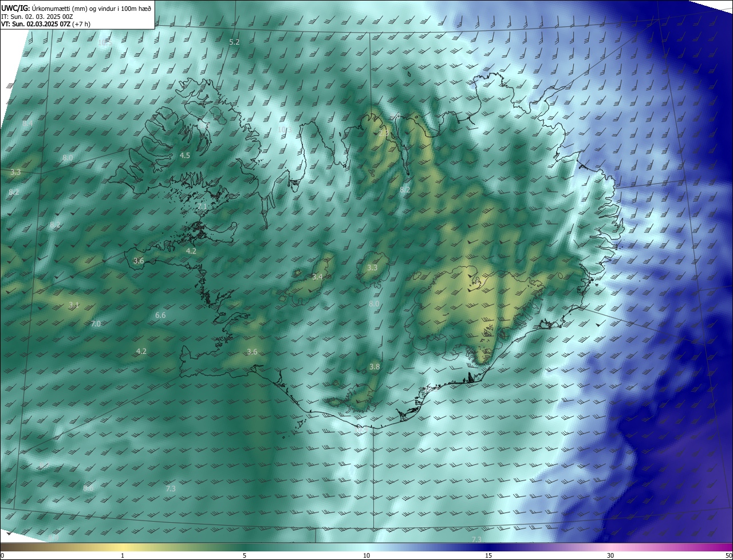Click the 10.3 value on the map

(285, 130)
